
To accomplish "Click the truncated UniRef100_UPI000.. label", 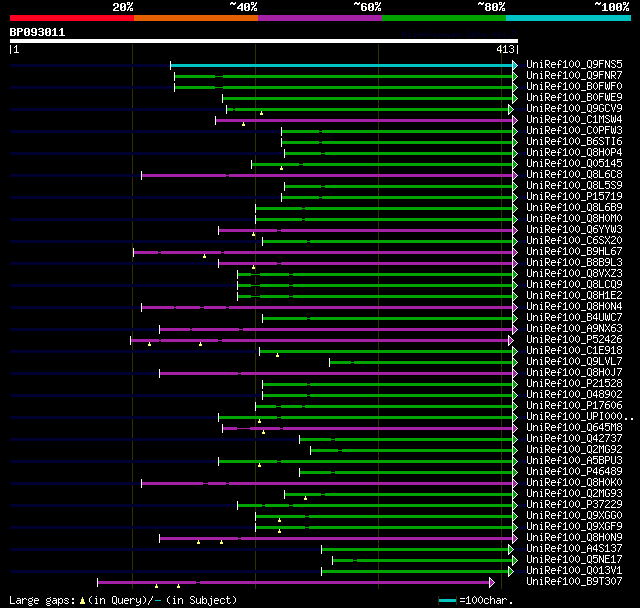I will pyautogui.click(x=580, y=417).
